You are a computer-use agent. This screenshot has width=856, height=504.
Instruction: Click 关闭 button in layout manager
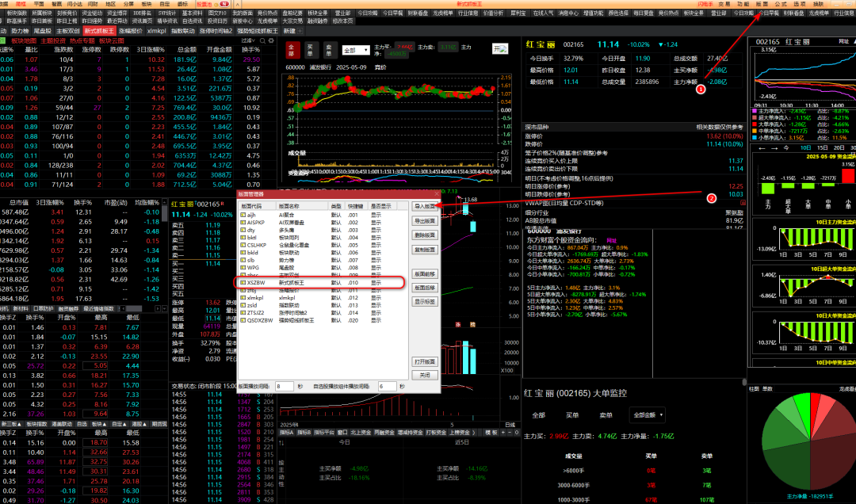(x=425, y=375)
